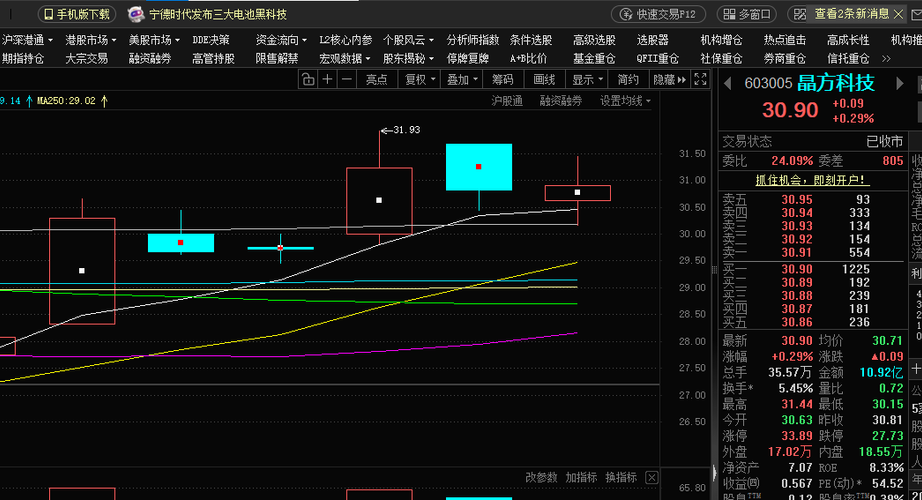Toggle 筹码 chip distribution view
The width and height of the screenshot is (922, 500).
click(x=503, y=79)
